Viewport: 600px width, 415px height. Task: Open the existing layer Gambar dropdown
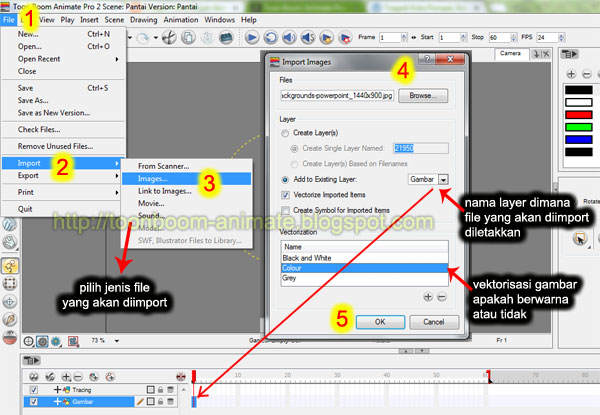click(x=443, y=179)
